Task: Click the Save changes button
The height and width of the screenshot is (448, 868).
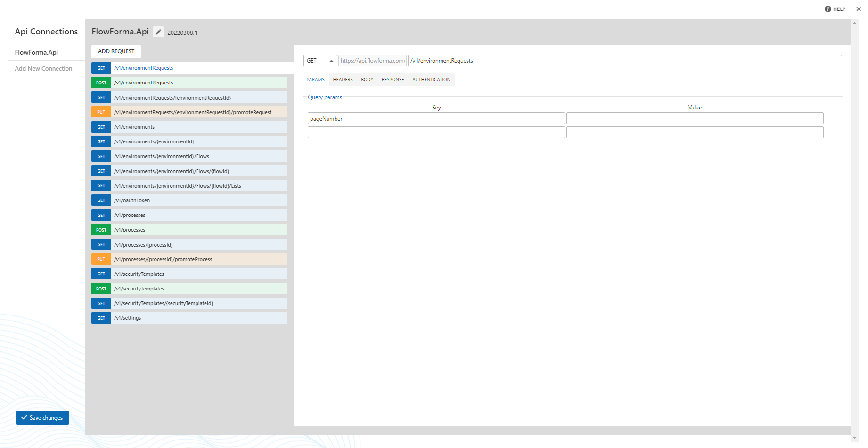Action: point(42,418)
